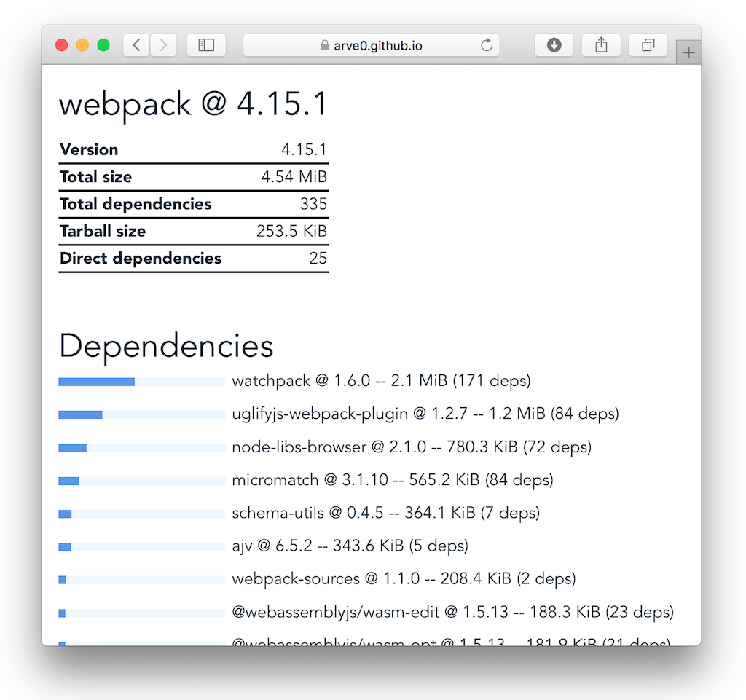This screenshot has height=700, width=746.
Task: Open schema-utils @ 0.4.5 dependency
Action: pyautogui.click(x=386, y=513)
